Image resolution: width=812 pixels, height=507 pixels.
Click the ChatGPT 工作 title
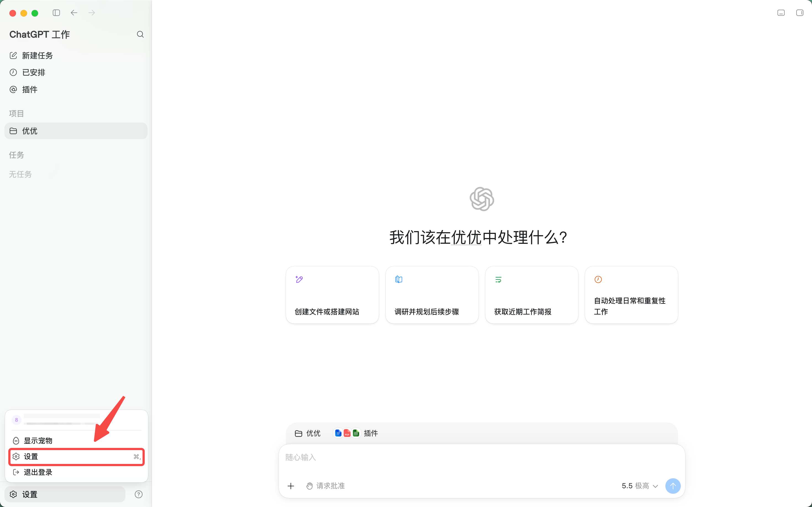pos(39,35)
